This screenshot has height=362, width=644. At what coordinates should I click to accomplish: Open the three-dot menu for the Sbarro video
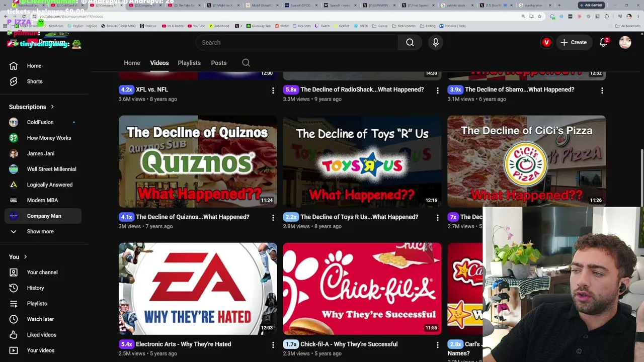602,90
